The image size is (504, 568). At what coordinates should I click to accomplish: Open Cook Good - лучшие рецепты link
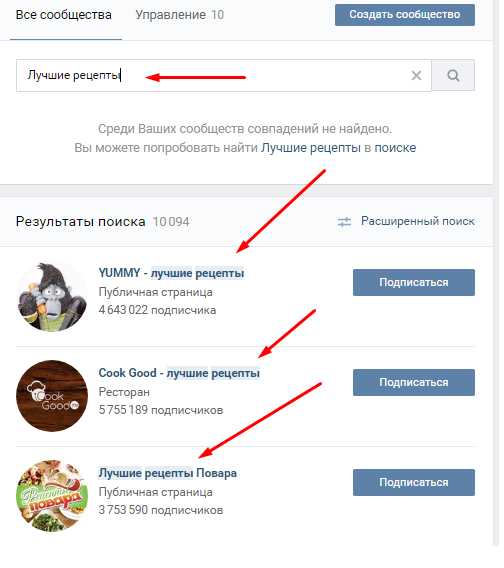179,373
